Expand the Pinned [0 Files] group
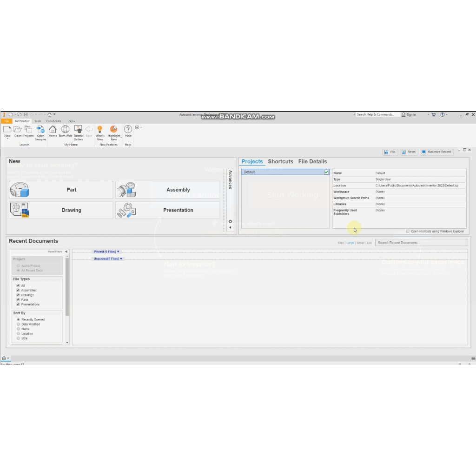This screenshot has width=476, height=476. click(106, 251)
